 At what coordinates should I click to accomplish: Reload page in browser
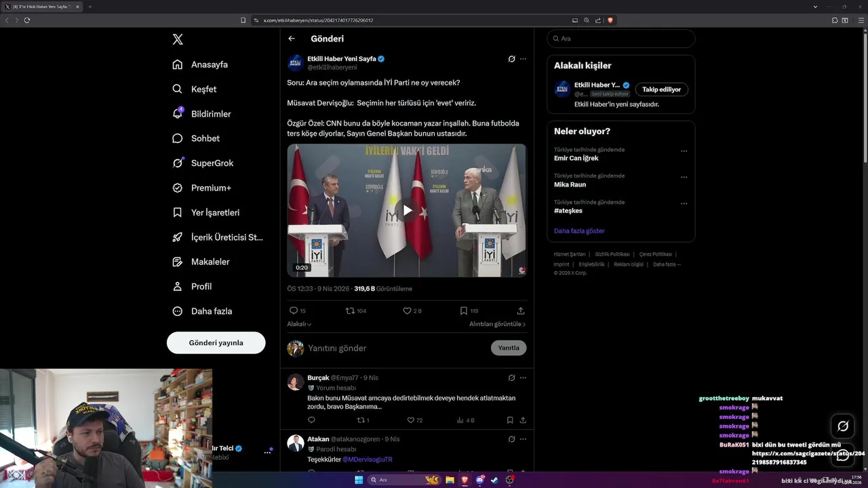point(27,20)
